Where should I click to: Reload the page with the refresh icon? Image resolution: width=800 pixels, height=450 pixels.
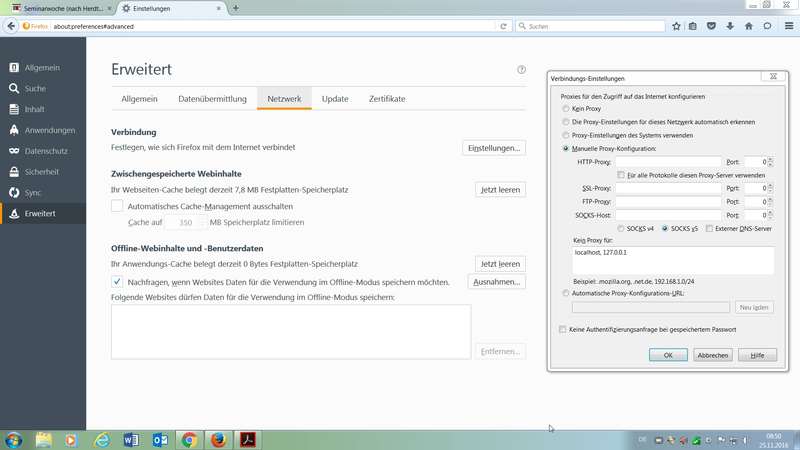(x=503, y=26)
